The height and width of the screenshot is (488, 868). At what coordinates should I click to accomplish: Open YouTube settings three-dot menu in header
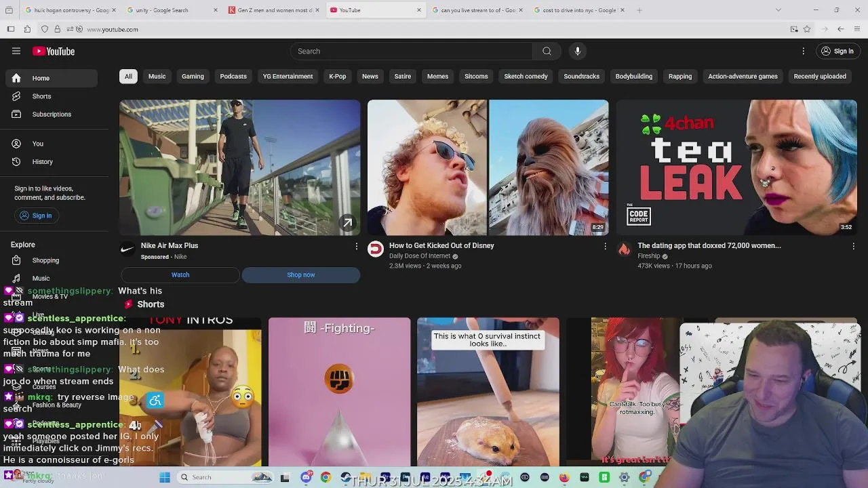tap(804, 51)
